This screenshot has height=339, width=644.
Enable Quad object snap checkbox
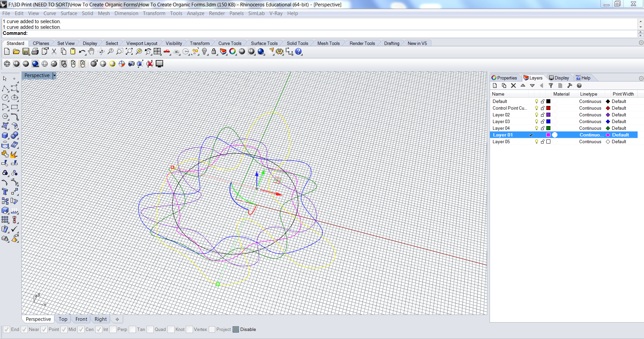click(150, 329)
